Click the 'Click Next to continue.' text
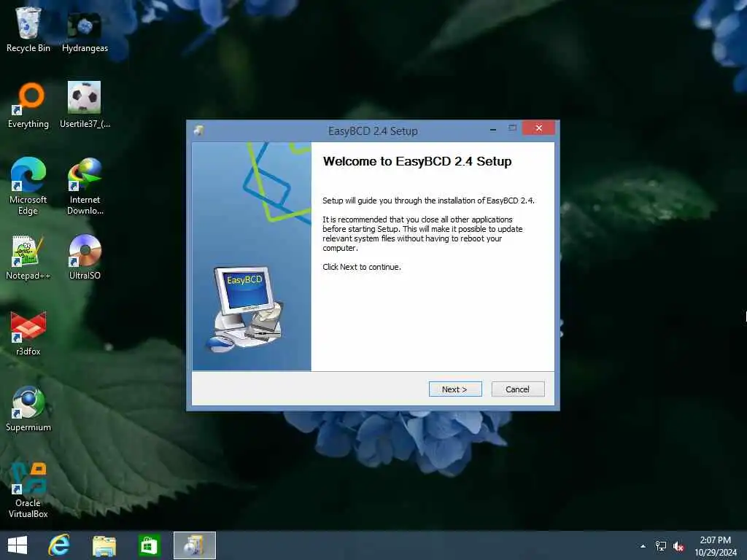Image resolution: width=747 pixels, height=560 pixels. 362,267
